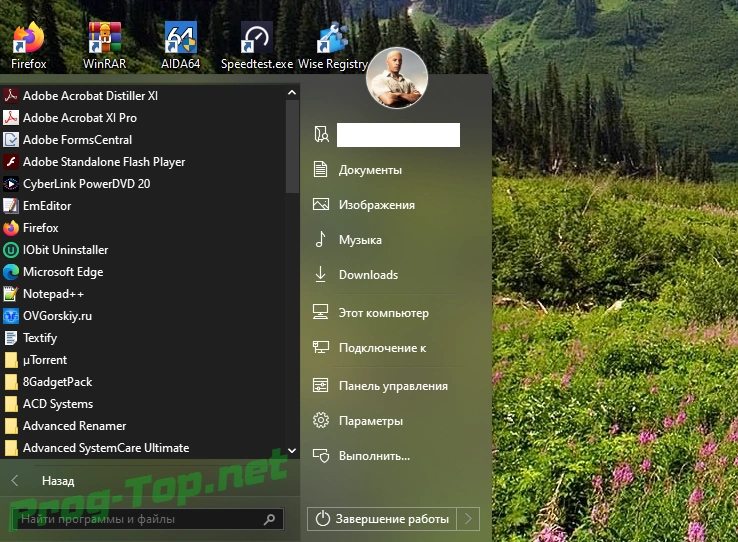Image resolution: width=738 pixels, height=542 pixels.
Task: Click the document icon beside Документы
Action: pyautogui.click(x=321, y=169)
